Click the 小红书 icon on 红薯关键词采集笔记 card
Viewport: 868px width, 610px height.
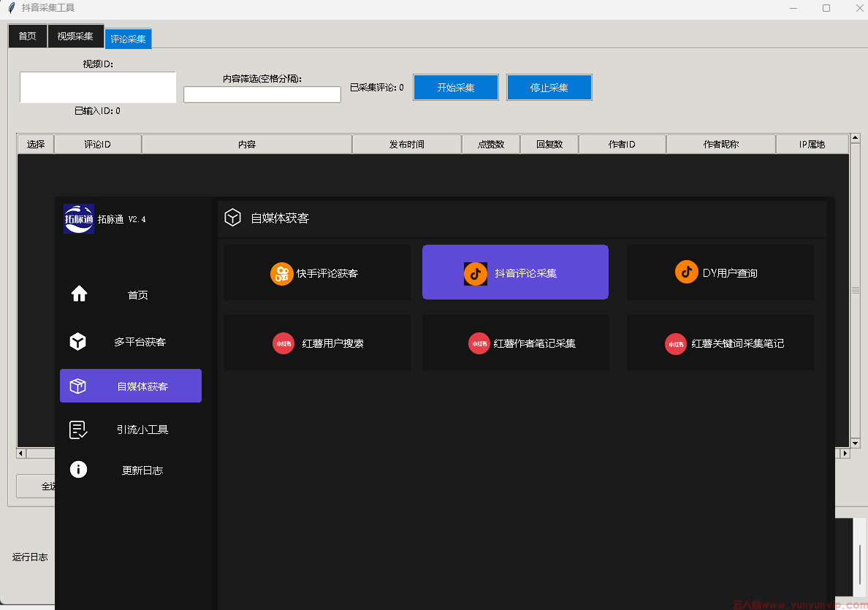(x=676, y=344)
